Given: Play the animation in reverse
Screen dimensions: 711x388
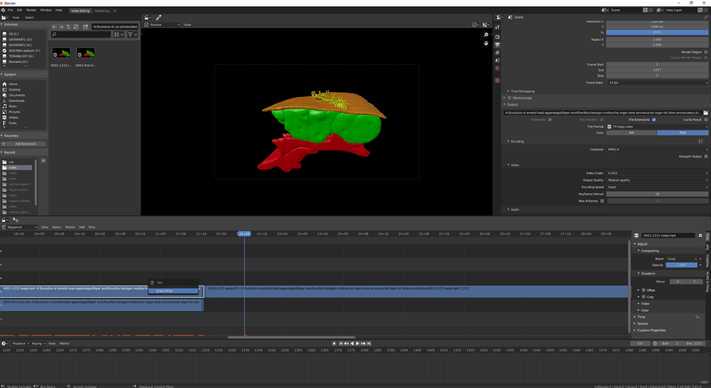Looking at the screenshot, I should click(x=352, y=344).
